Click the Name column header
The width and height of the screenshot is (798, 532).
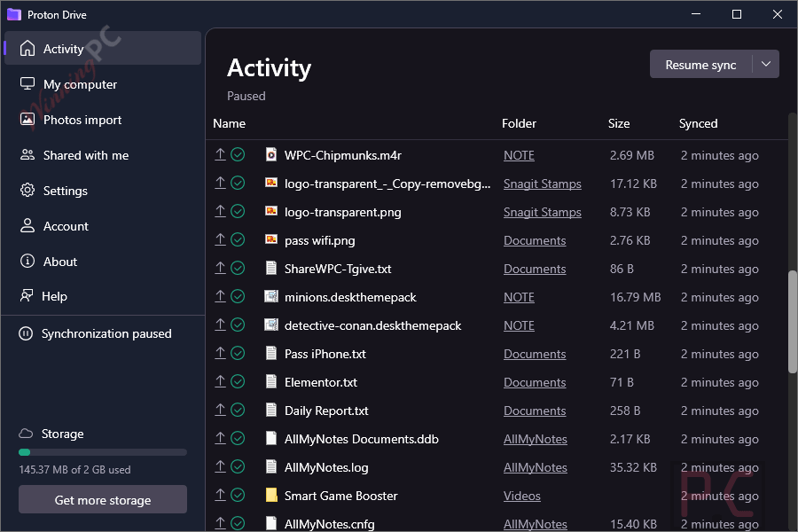point(230,123)
